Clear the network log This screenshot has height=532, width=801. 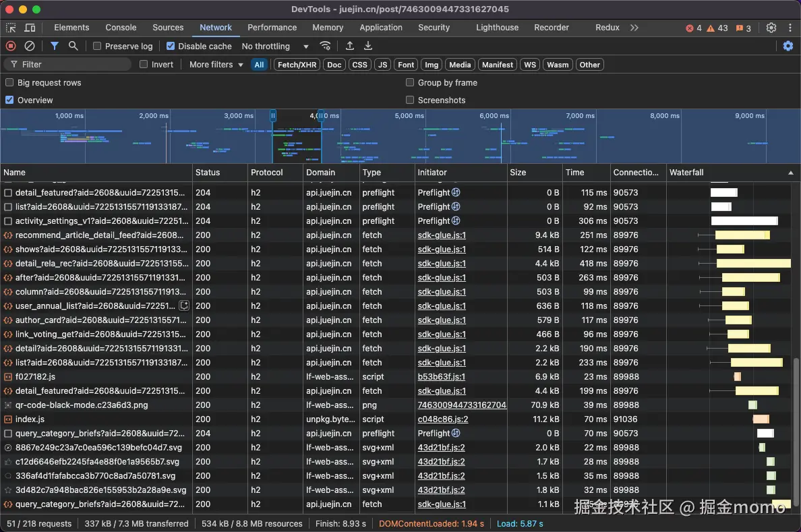(x=30, y=46)
